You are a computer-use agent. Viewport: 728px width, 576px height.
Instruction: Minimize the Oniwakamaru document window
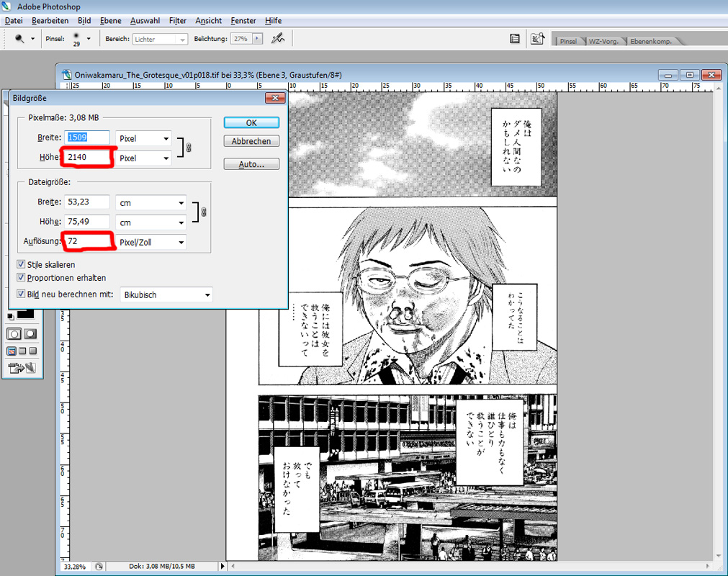tap(668, 75)
